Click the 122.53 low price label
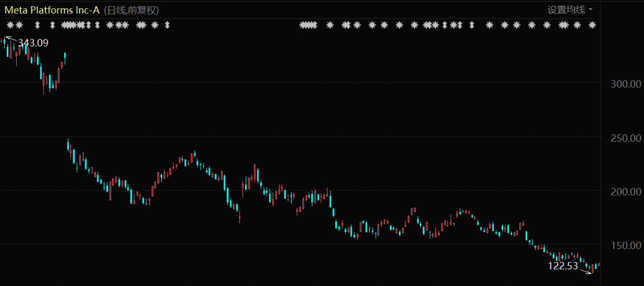The width and height of the screenshot is (644, 286). 563,266
